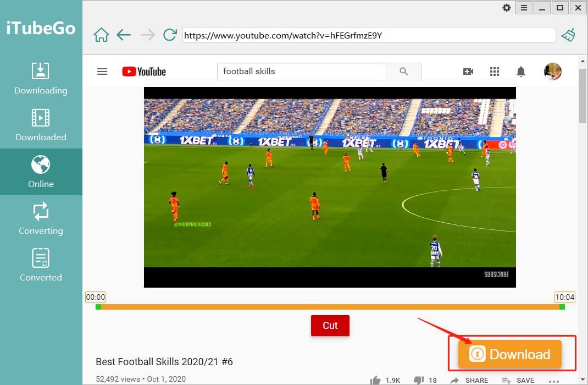Click the left green cut handle
Screen dimensions: 588x385
[98, 307]
